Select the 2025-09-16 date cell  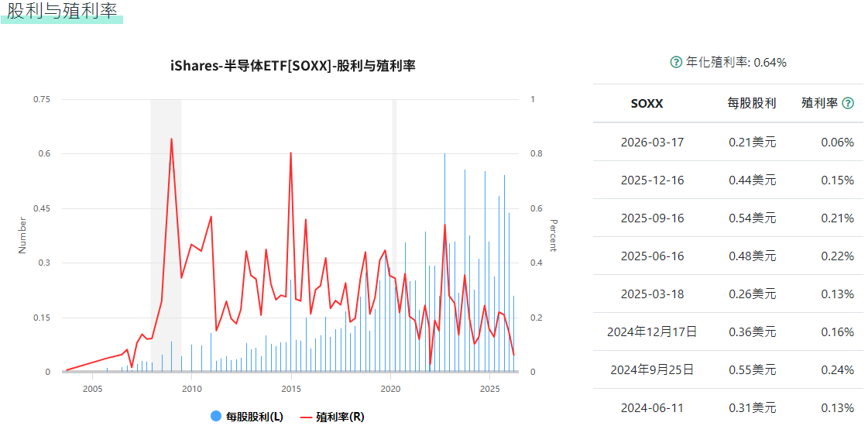point(652,218)
